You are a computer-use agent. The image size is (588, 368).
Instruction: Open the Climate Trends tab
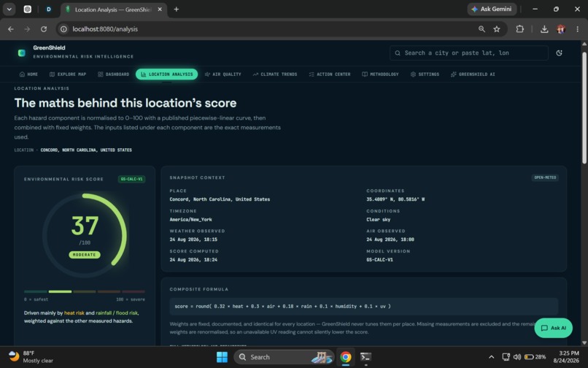275,74
